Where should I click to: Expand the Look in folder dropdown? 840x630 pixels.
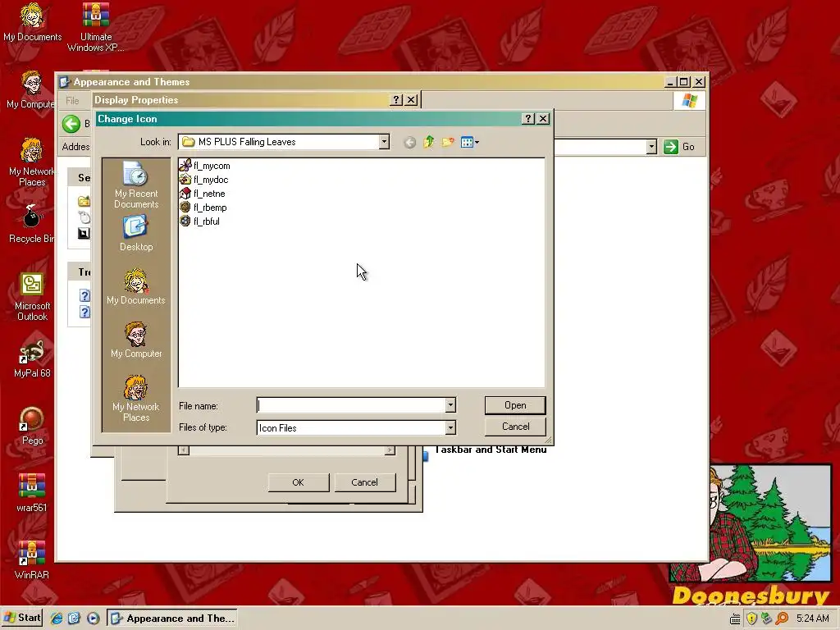(x=384, y=142)
